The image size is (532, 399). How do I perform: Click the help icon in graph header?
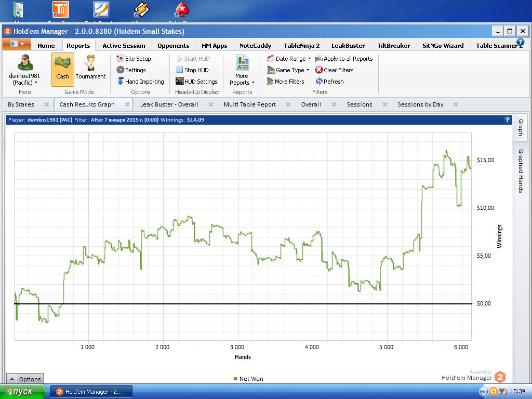pyautogui.click(x=507, y=120)
